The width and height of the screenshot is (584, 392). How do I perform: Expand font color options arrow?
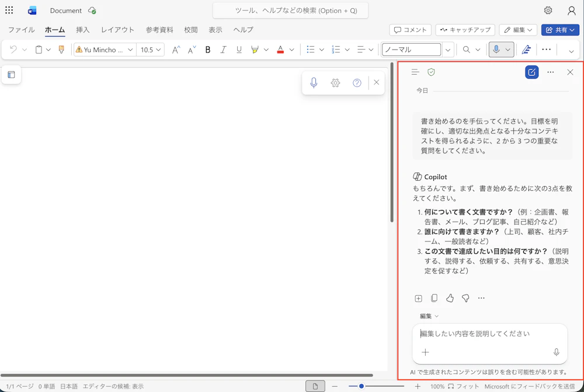coord(292,50)
